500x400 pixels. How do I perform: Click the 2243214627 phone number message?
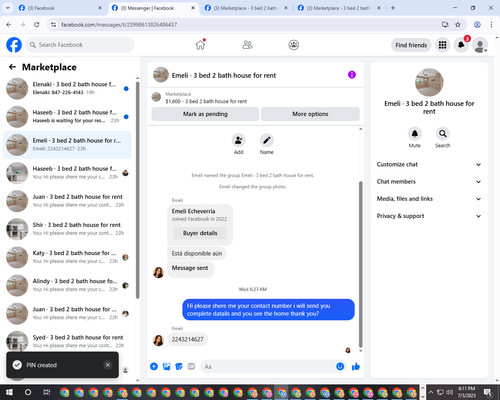pyautogui.click(x=187, y=339)
